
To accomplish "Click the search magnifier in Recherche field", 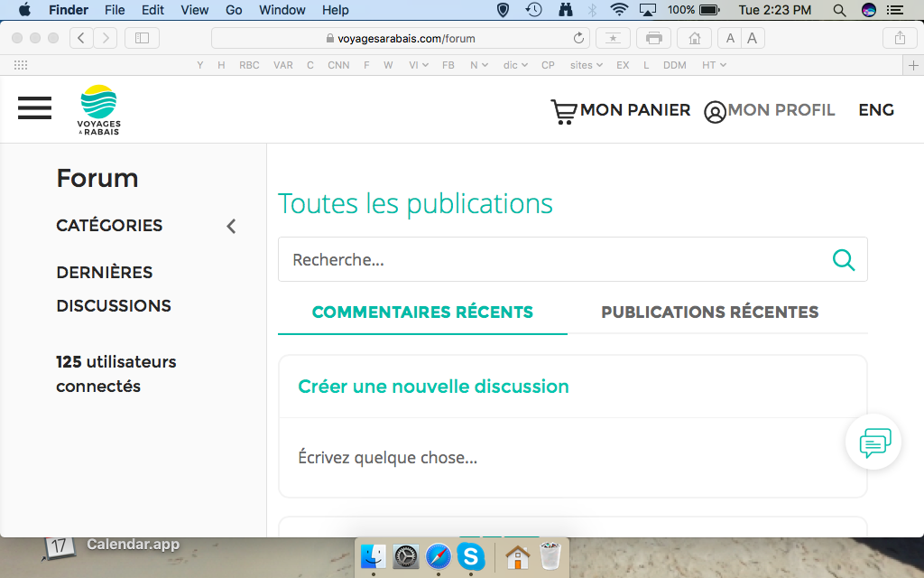I will [844, 259].
